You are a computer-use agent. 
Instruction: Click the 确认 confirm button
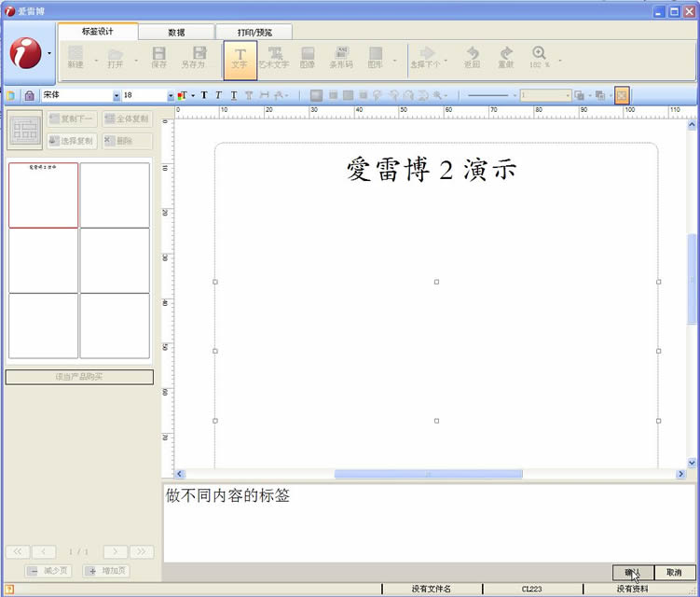click(x=633, y=573)
